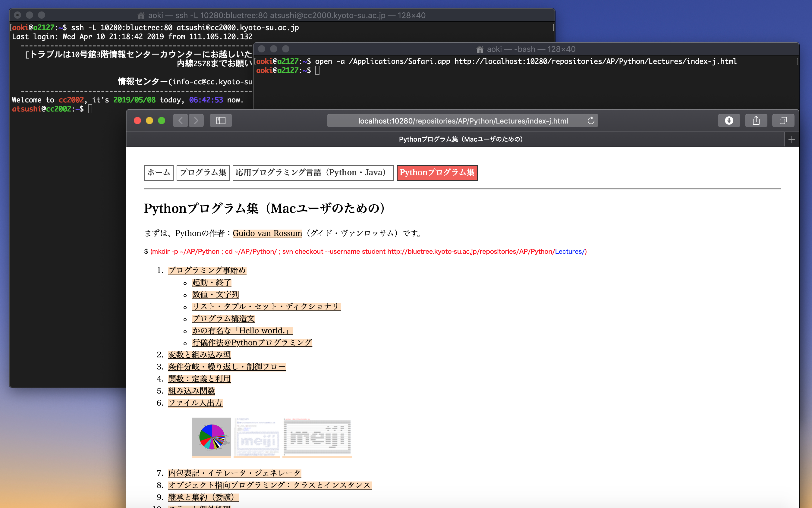Viewport: 812px width, 508px height.
Task: Open the プログラム集 navigation button
Action: pyautogui.click(x=203, y=173)
